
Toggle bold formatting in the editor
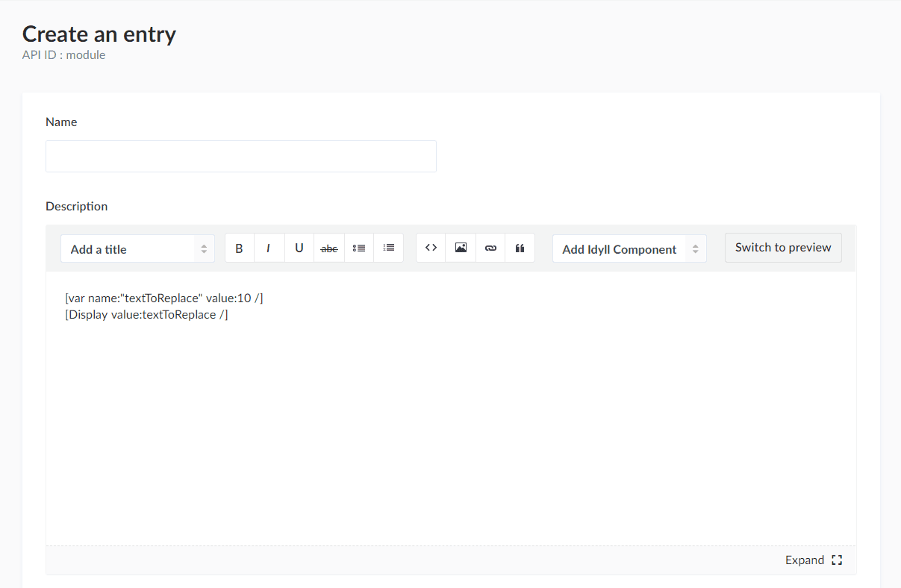240,248
